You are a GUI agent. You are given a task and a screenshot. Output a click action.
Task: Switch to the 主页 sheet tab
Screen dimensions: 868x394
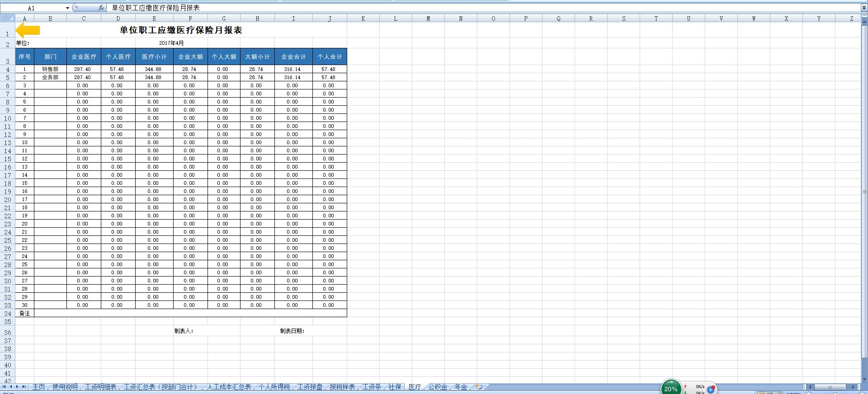pos(39,387)
